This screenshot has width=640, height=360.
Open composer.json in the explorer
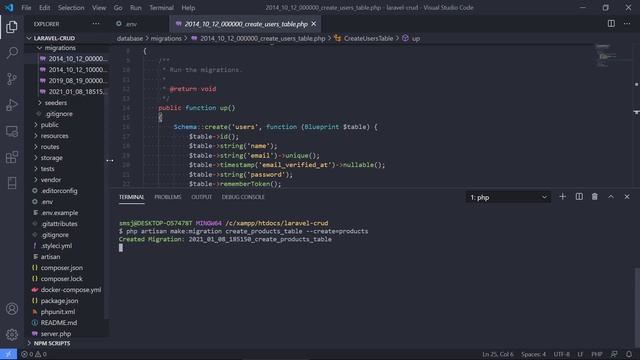62,268
